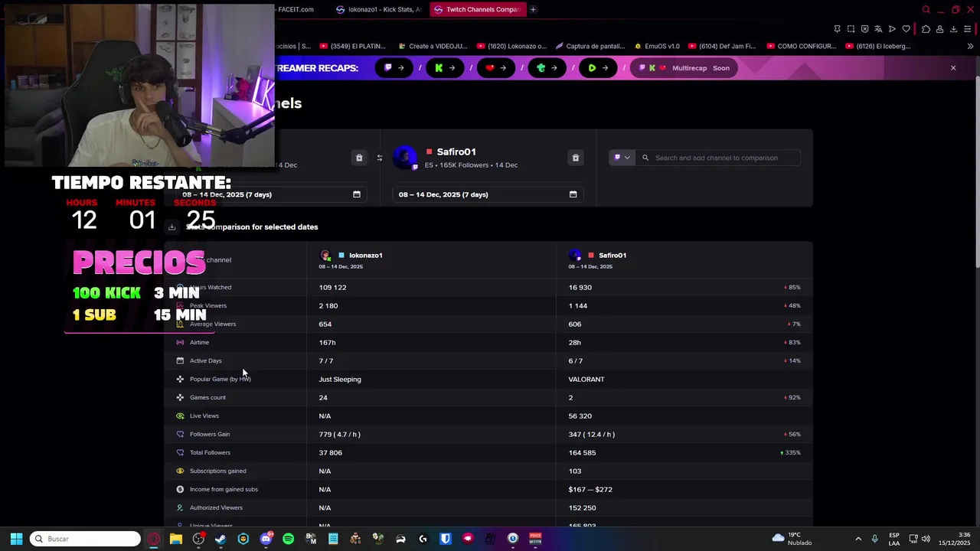980x551 pixels.
Task: Click the Income from gained subs icon
Action: (x=180, y=489)
